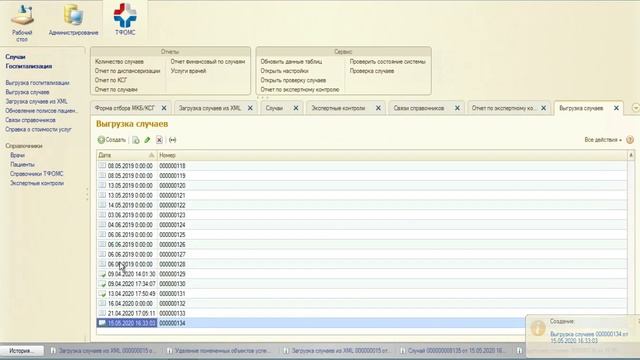Close the Загрузка случаев из XML tab

(250, 108)
